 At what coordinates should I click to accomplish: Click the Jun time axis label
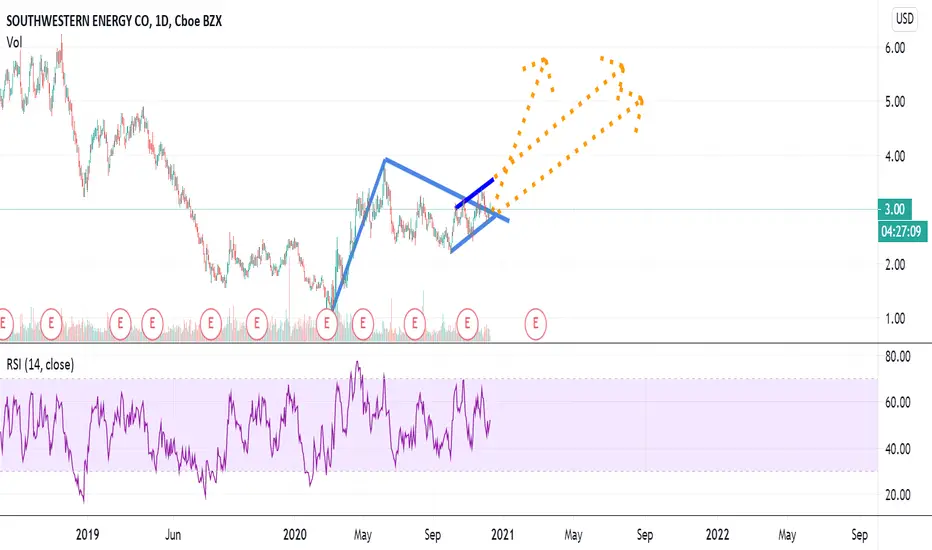click(173, 535)
